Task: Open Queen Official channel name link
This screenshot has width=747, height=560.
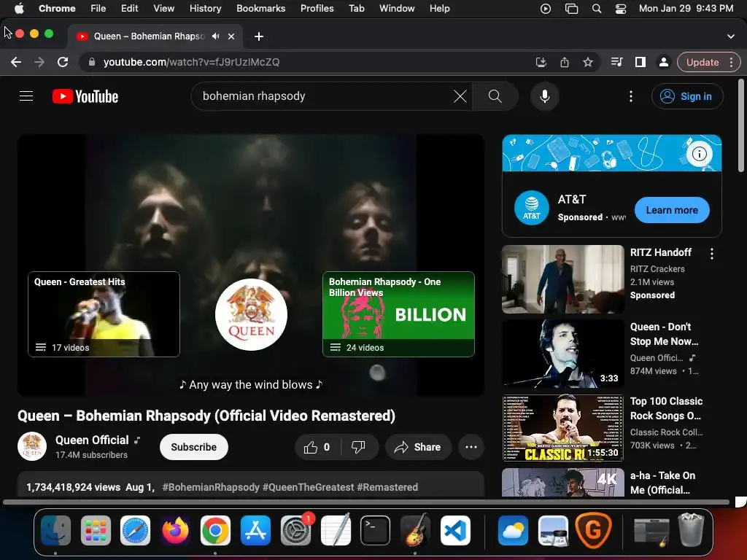Action: pyautogui.click(x=92, y=440)
